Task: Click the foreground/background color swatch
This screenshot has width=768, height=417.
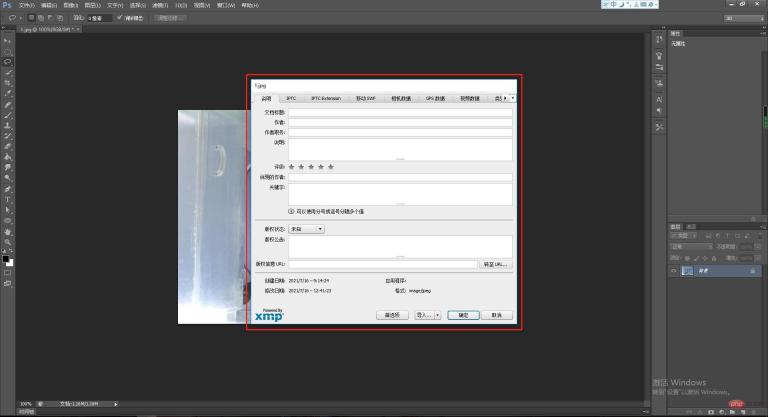Action: pos(8,260)
